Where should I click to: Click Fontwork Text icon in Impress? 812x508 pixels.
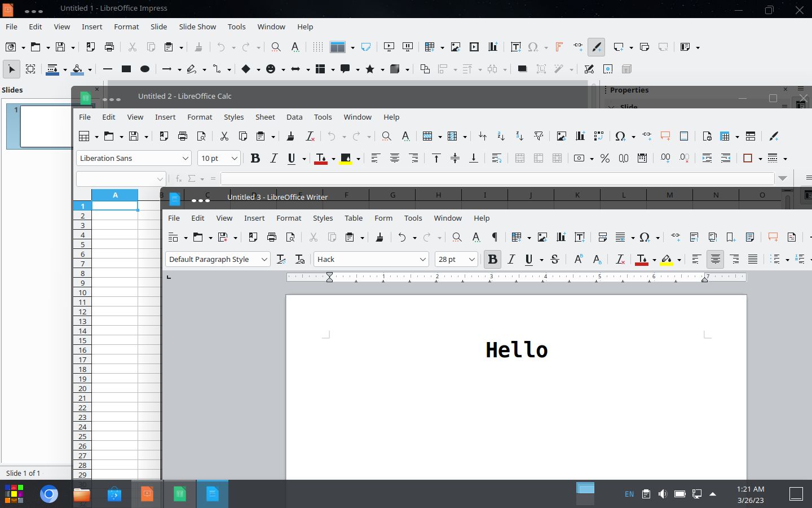[559, 47]
